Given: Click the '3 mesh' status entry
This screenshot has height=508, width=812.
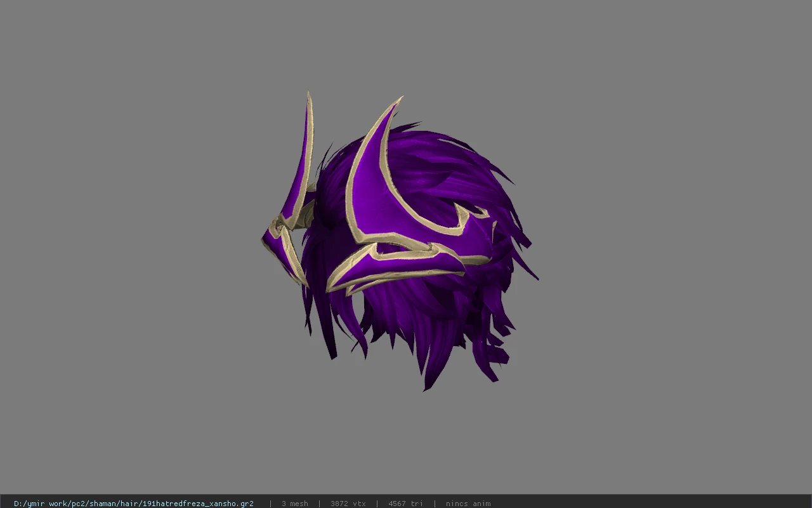Looking at the screenshot, I should pyautogui.click(x=295, y=504).
